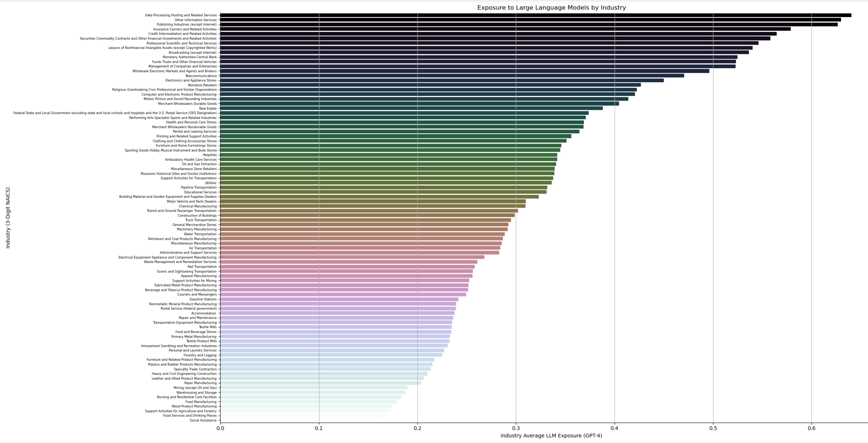The height and width of the screenshot is (443, 868).
Task: Select the Nonstore Retailers label
Action: point(202,85)
